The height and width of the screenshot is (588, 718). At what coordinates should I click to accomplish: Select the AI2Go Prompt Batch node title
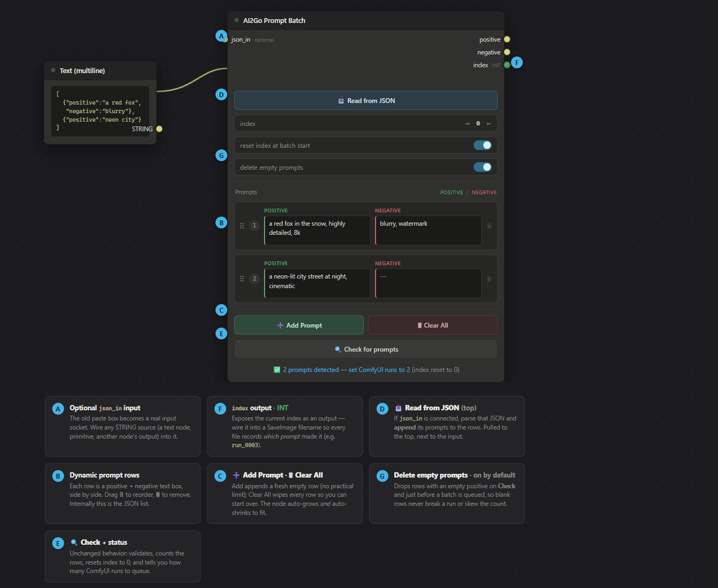point(274,21)
